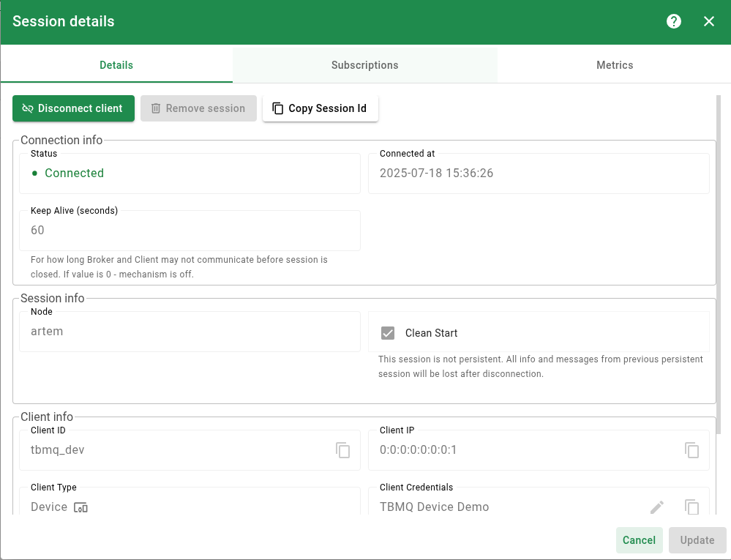Viewport: 731px width, 560px height.
Task: Click the Keep Alive seconds field
Action: (190, 231)
